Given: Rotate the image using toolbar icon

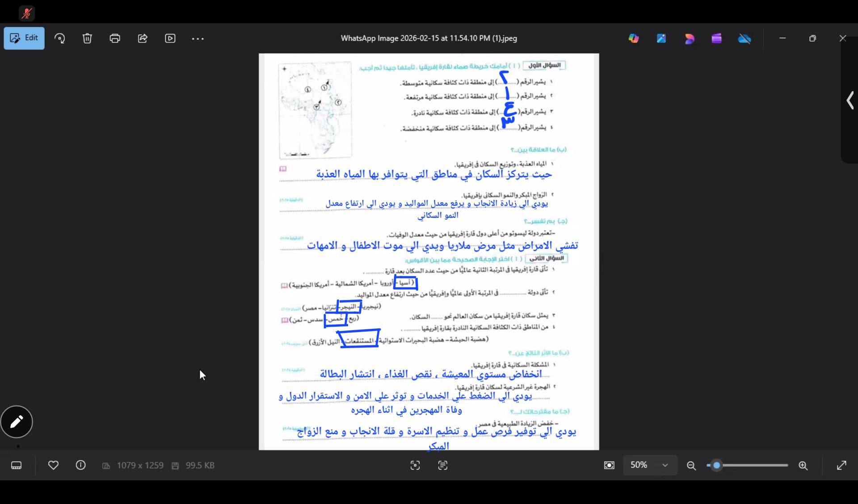Looking at the screenshot, I should [x=60, y=38].
